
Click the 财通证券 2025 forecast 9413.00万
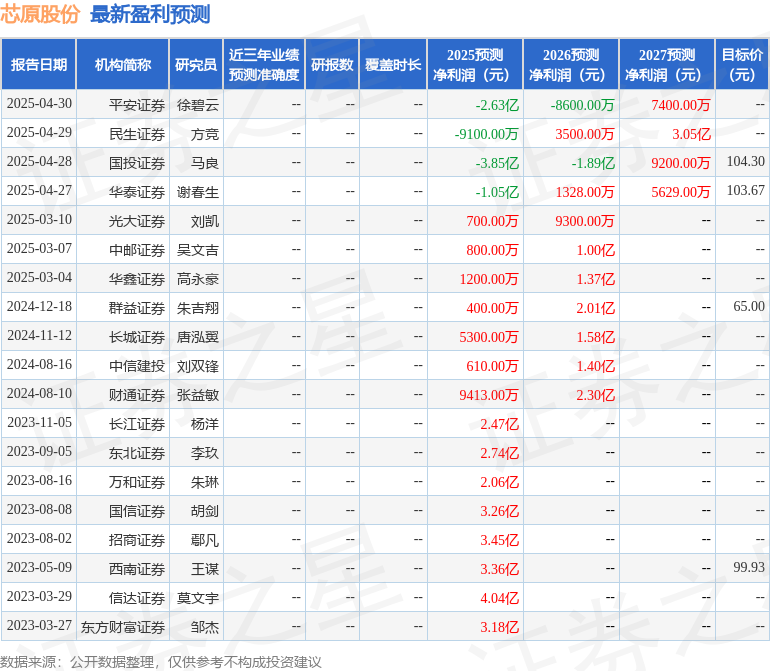[489, 395]
